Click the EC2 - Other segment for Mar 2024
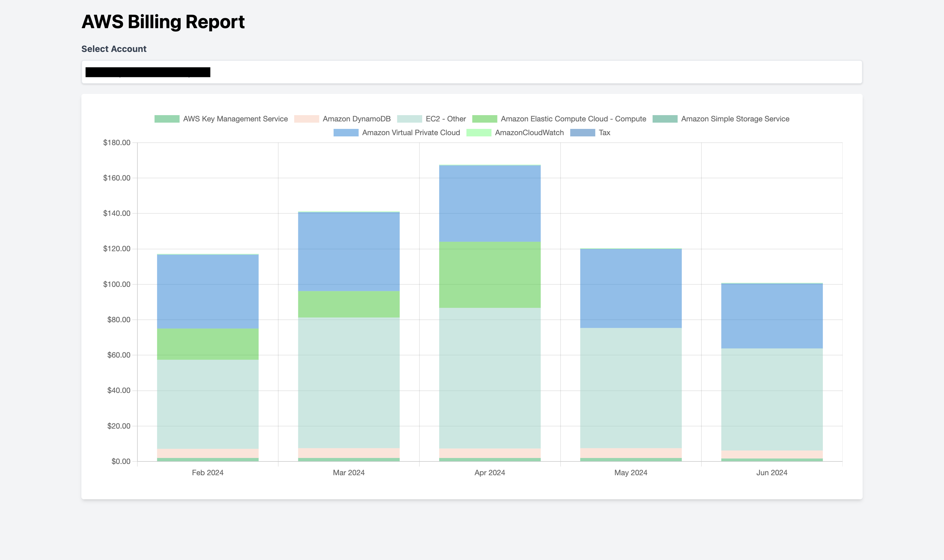The image size is (944, 560). pos(348,382)
